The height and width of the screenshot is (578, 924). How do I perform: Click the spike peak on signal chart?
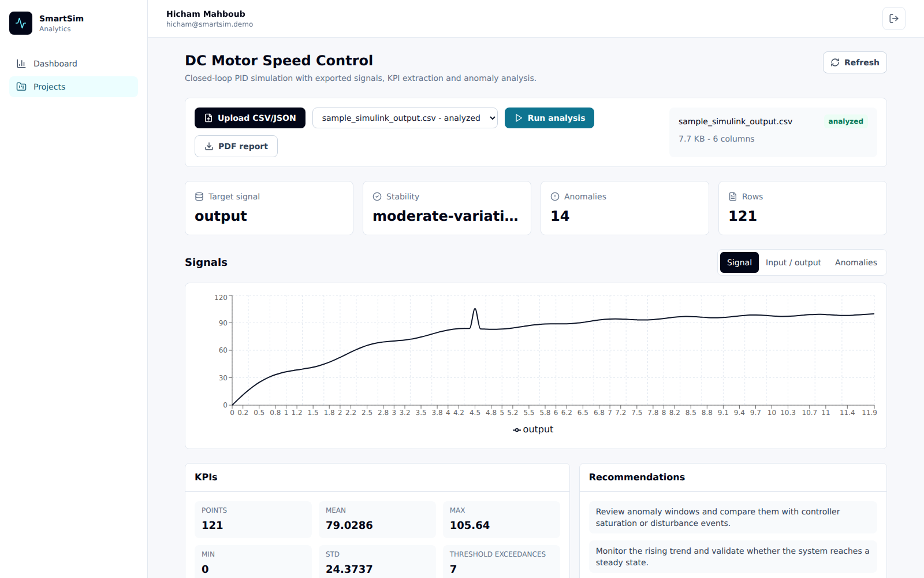[475, 309]
